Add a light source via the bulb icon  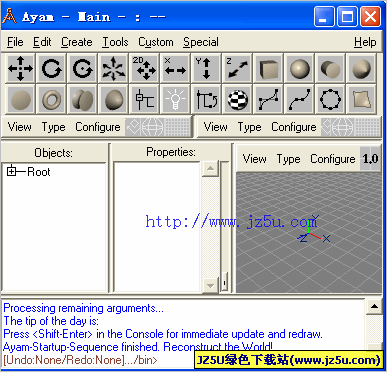[175, 99]
